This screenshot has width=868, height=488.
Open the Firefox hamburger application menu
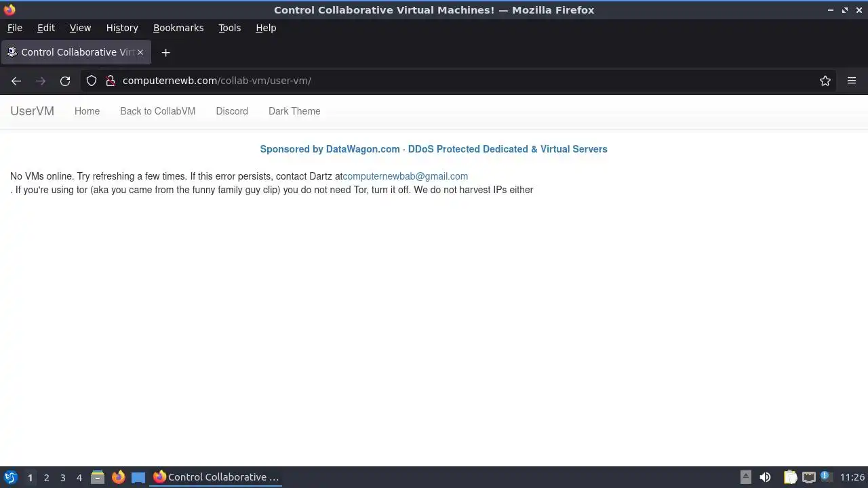852,81
